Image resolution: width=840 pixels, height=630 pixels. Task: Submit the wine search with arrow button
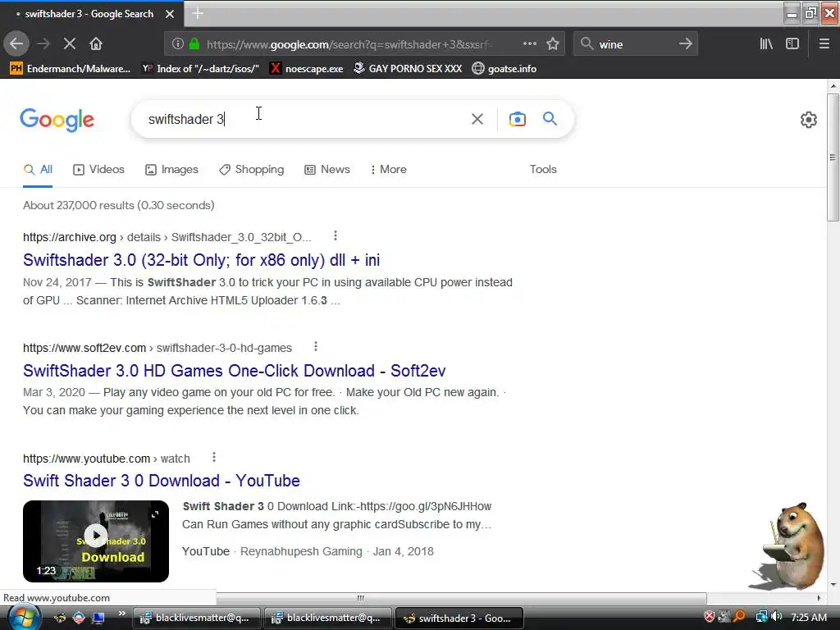click(x=686, y=44)
